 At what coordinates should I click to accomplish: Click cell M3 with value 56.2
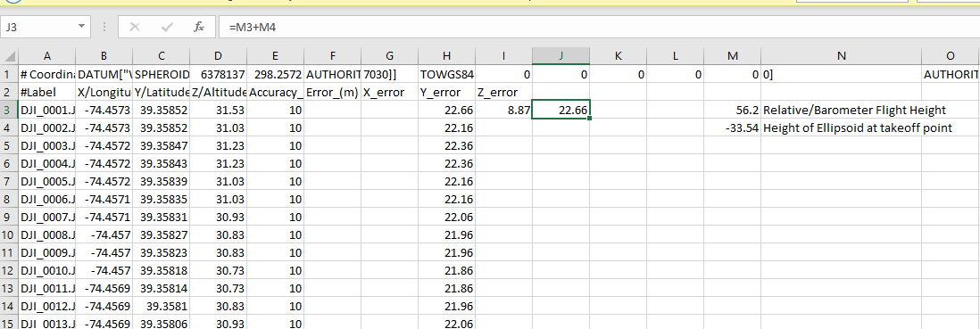[733, 111]
